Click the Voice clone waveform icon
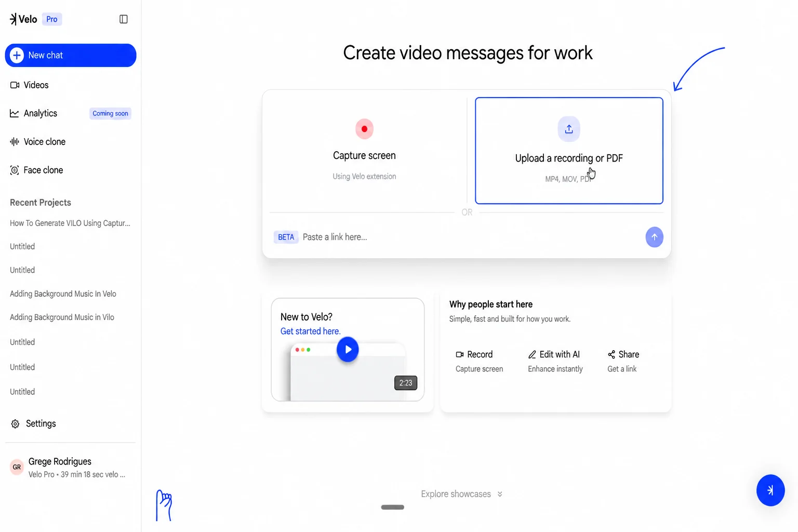798x532 pixels. (15, 141)
